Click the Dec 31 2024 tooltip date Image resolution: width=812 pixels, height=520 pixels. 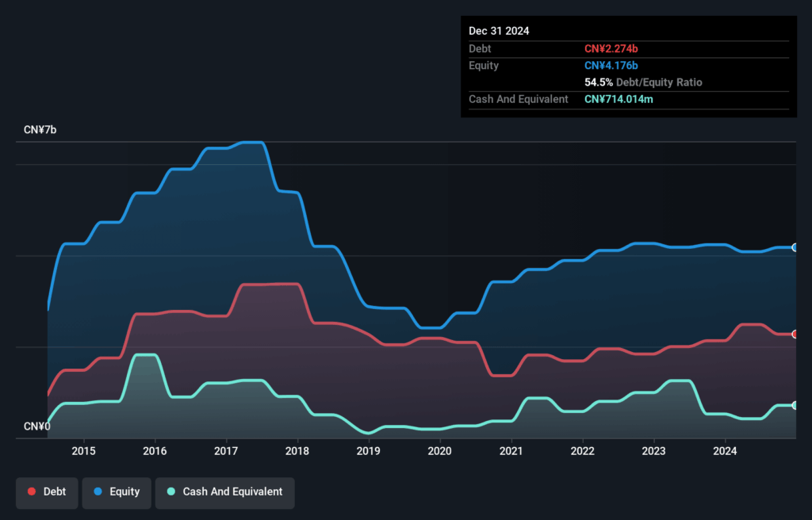[x=499, y=31]
